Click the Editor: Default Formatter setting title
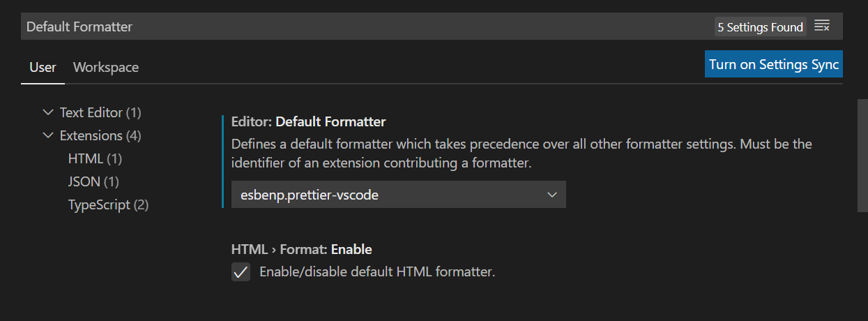This screenshot has width=868, height=321. (x=308, y=122)
